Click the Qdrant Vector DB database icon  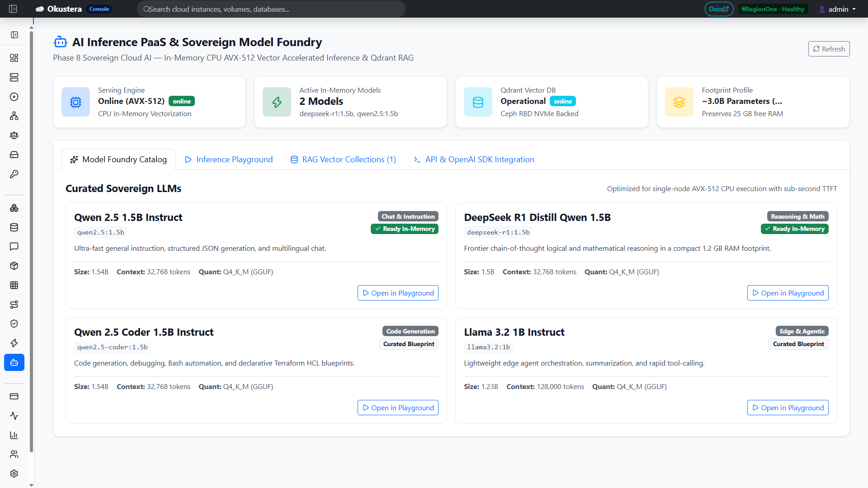(478, 102)
